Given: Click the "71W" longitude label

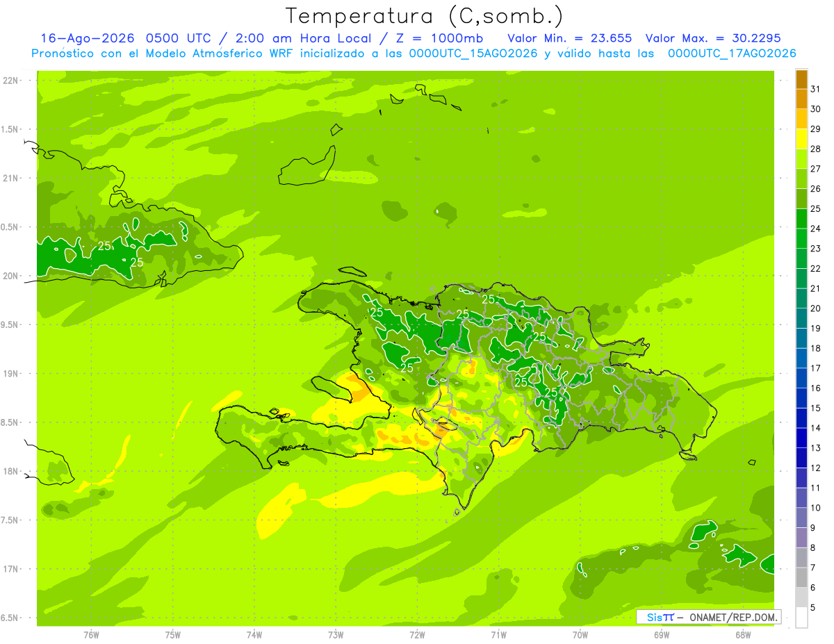Looking at the screenshot, I should 498,635.
